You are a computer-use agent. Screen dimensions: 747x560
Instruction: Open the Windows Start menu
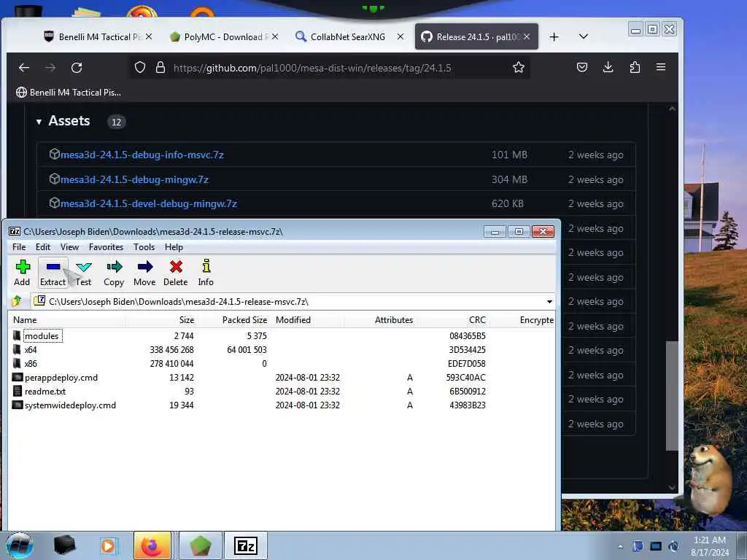(20, 545)
